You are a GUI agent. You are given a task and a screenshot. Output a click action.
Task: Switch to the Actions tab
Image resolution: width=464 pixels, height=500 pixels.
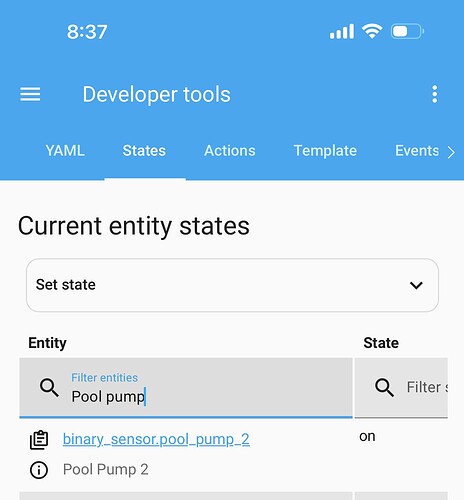[x=230, y=151]
